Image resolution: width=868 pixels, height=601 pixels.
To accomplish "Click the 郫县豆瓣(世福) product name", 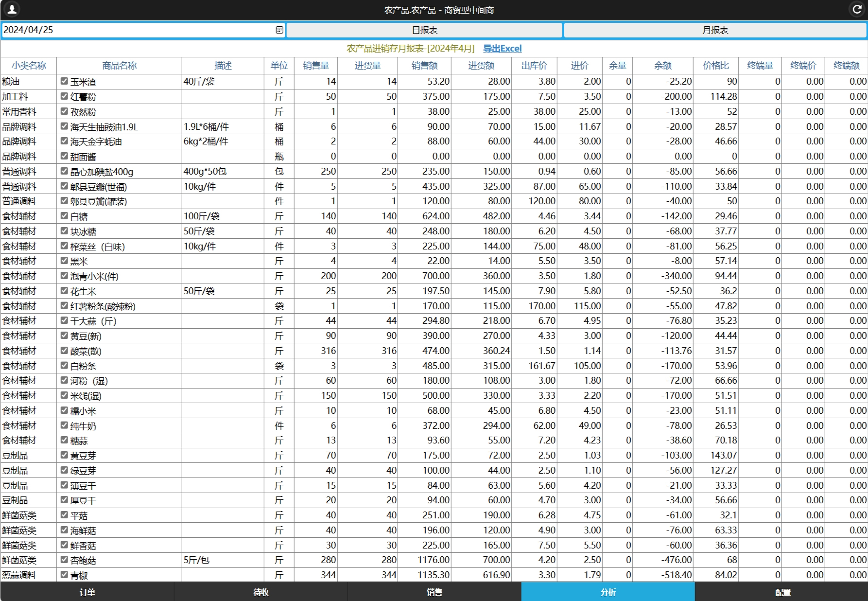I will 99,187.
